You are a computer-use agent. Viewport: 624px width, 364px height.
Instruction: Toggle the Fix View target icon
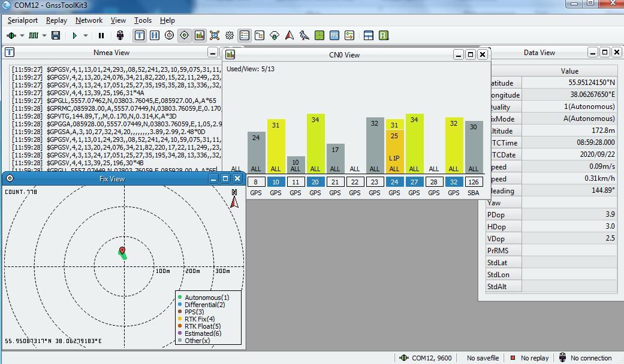point(185,36)
